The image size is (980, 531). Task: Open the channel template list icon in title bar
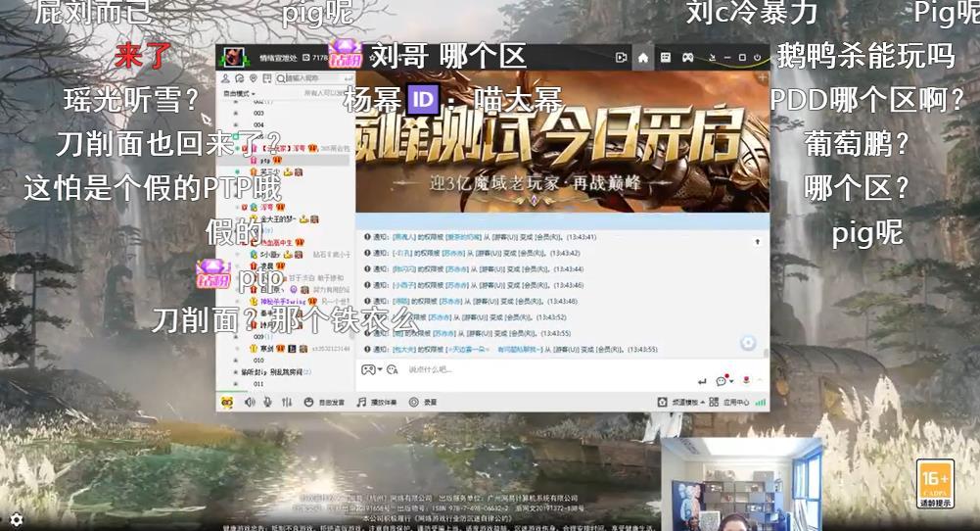coord(666,58)
